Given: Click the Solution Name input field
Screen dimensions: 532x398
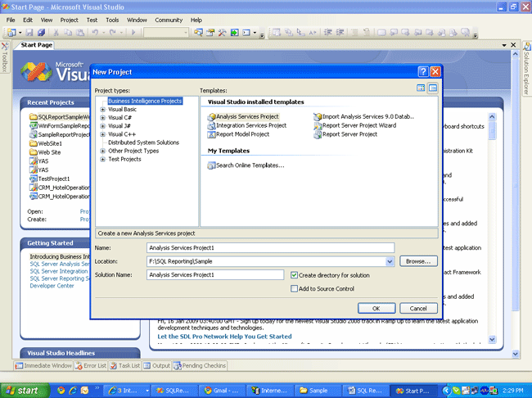Looking at the screenshot, I should (215, 274).
